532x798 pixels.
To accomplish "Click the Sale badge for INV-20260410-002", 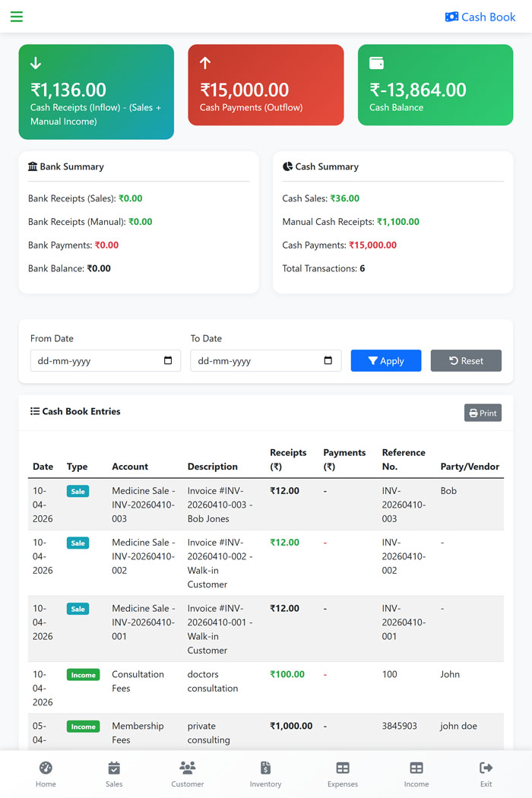I will point(78,543).
